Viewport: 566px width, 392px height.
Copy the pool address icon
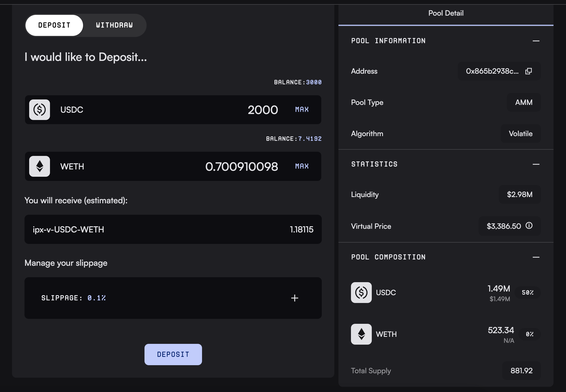(x=529, y=71)
